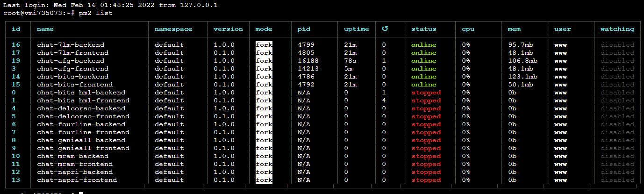Screen dimensions: 644x194
Task: Click the restart count icon column header
Action: tap(385, 29)
